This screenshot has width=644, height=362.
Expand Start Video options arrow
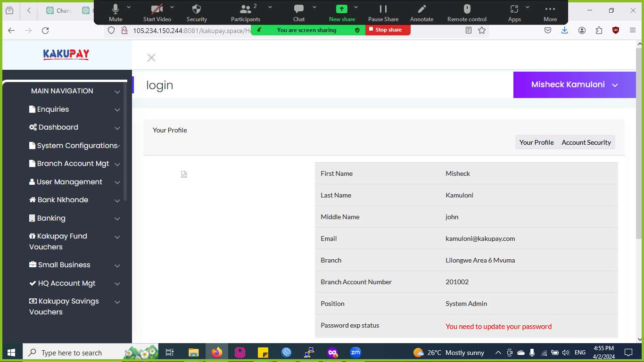tap(172, 7)
